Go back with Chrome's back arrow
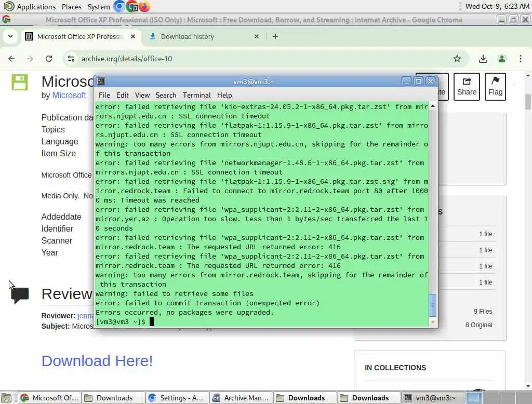 11,59
